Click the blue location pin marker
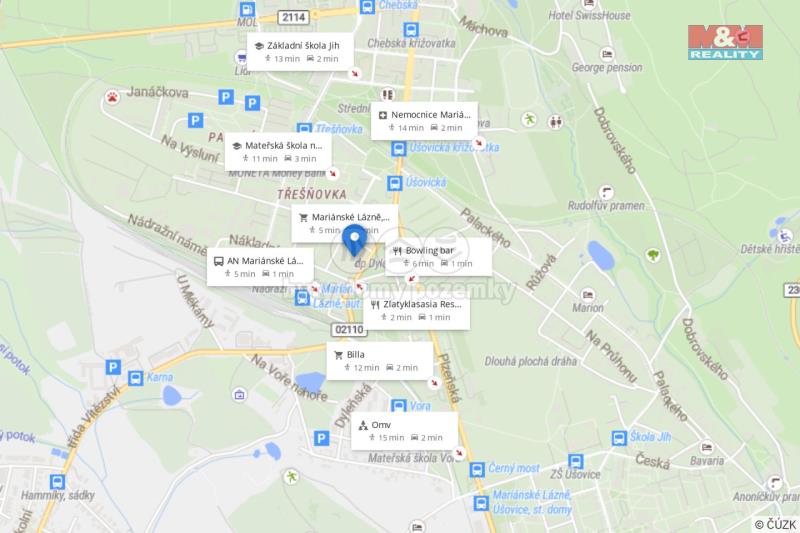 point(354,240)
